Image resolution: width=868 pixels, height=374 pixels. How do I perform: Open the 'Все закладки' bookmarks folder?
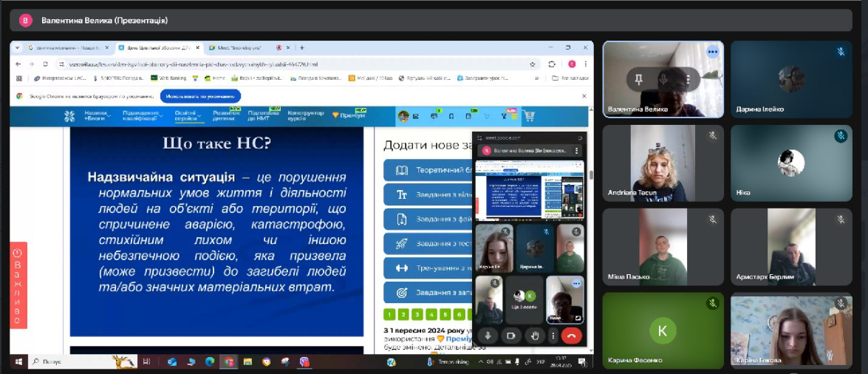tap(569, 78)
